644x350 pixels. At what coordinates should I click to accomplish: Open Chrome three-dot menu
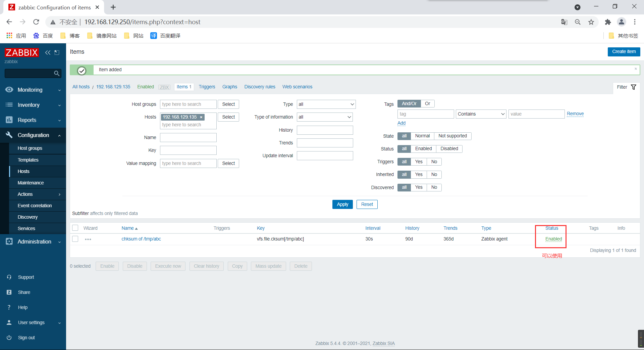pyautogui.click(x=635, y=22)
